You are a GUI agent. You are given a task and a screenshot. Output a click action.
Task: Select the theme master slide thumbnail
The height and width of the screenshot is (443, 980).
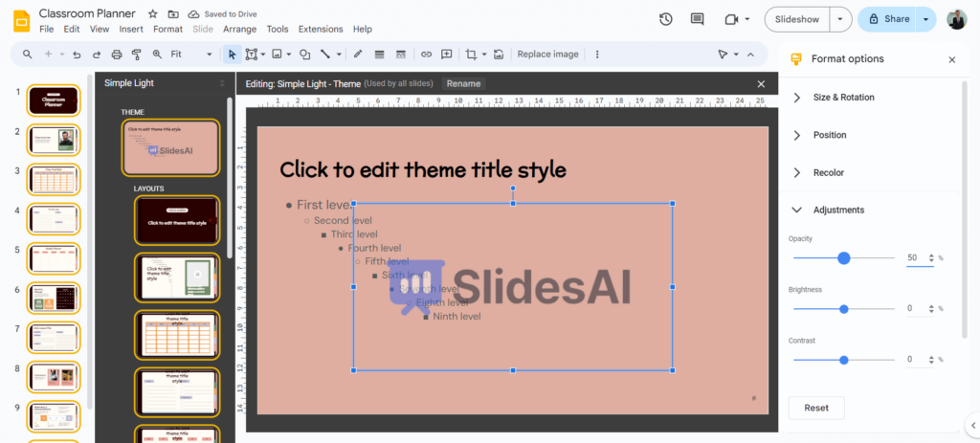click(x=170, y=147)
